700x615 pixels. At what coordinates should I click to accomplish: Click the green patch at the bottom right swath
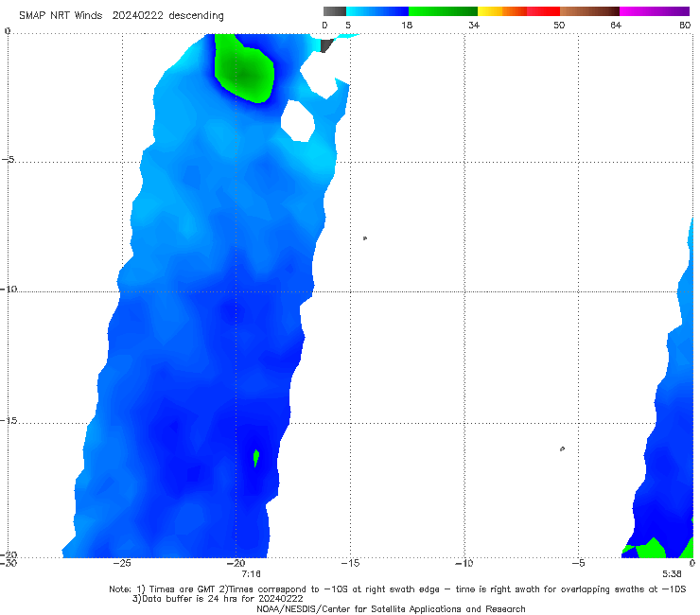point(652,550)
